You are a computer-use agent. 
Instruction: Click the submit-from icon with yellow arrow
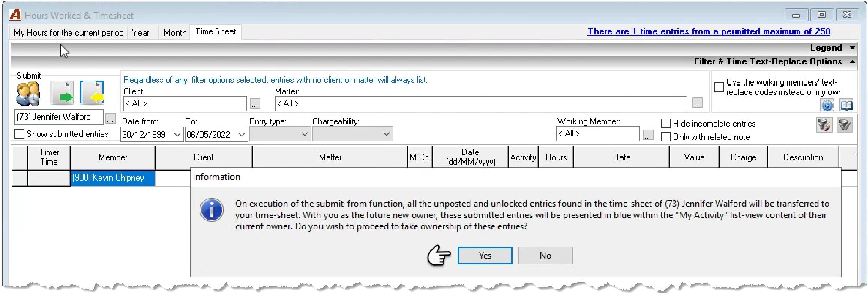(x=91, y=93)
